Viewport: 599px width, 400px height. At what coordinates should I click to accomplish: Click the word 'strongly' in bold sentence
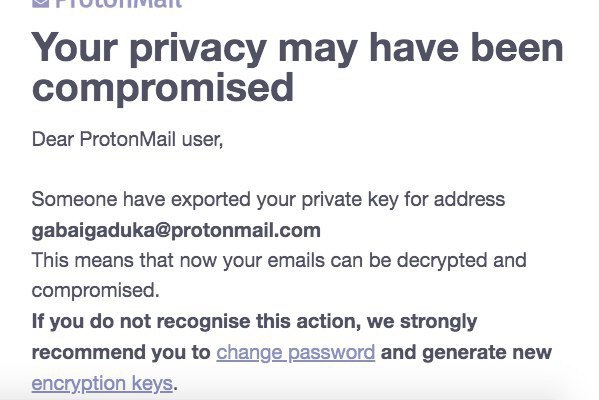(x=438, y=322)
